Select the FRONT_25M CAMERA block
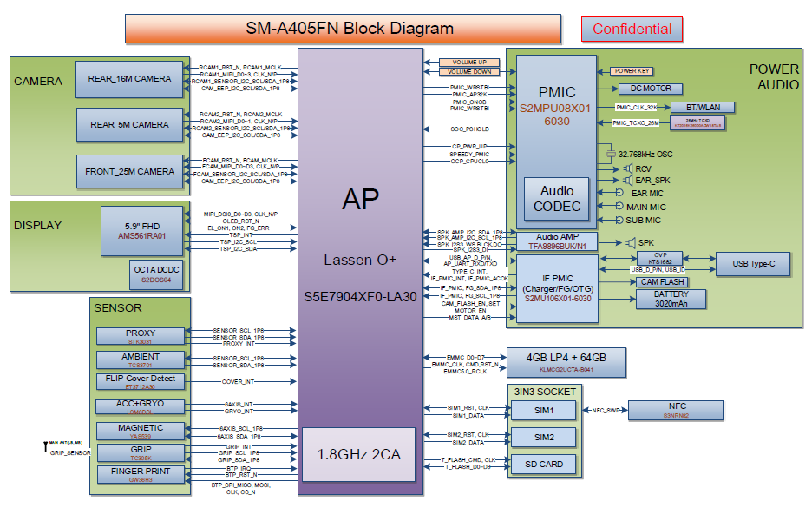 pyautogui.click(x=129, y=172)
